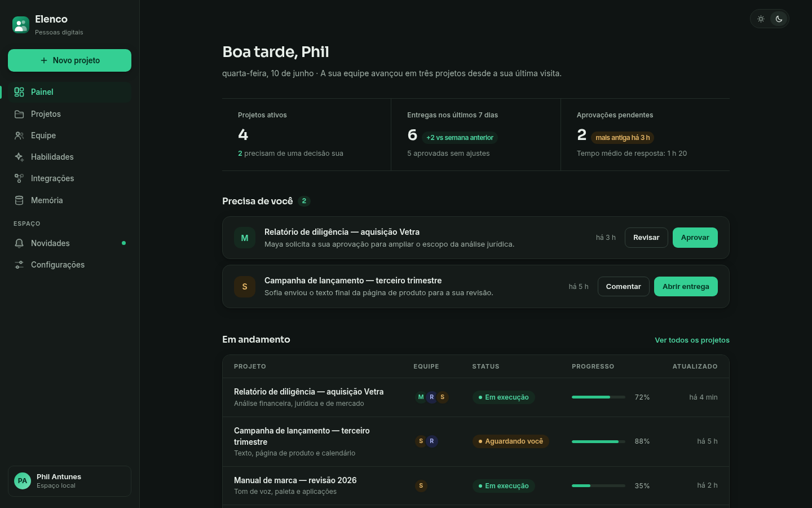Click the R avatar in Campanha table row
Viewport: 812px width, 508px height.
coord(431,441)
